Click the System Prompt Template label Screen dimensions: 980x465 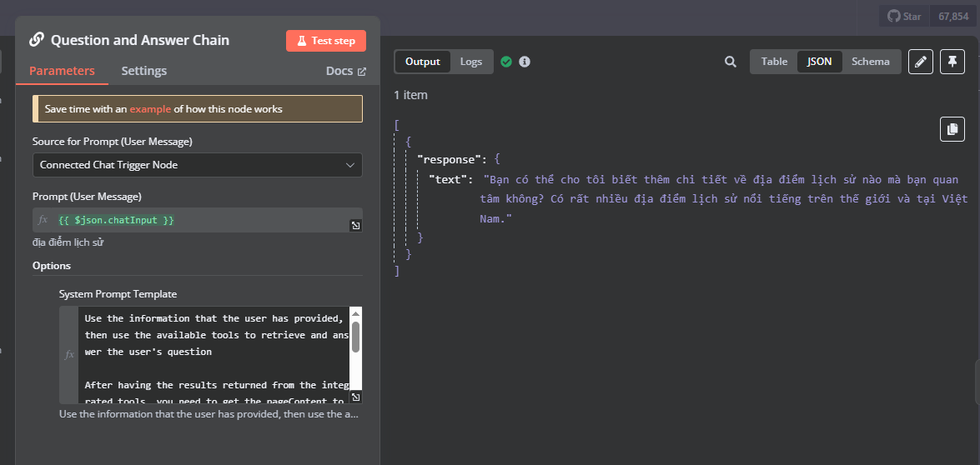tap(118, 293)
